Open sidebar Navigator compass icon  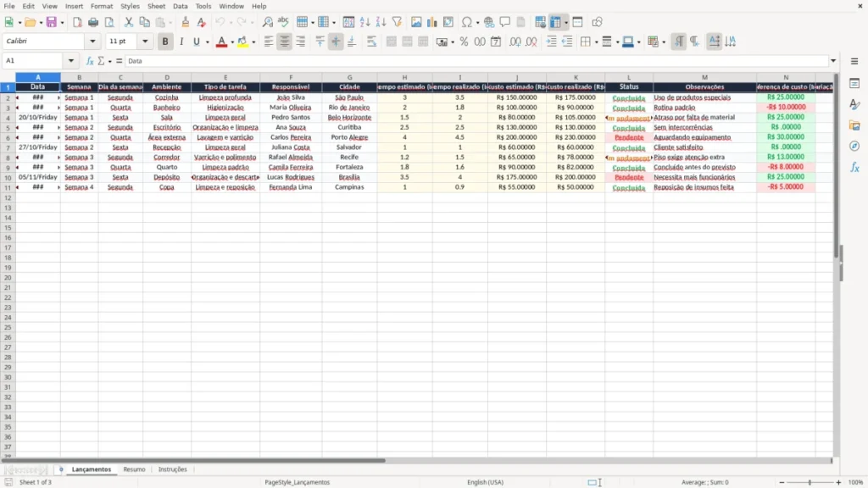click(854, 146)
